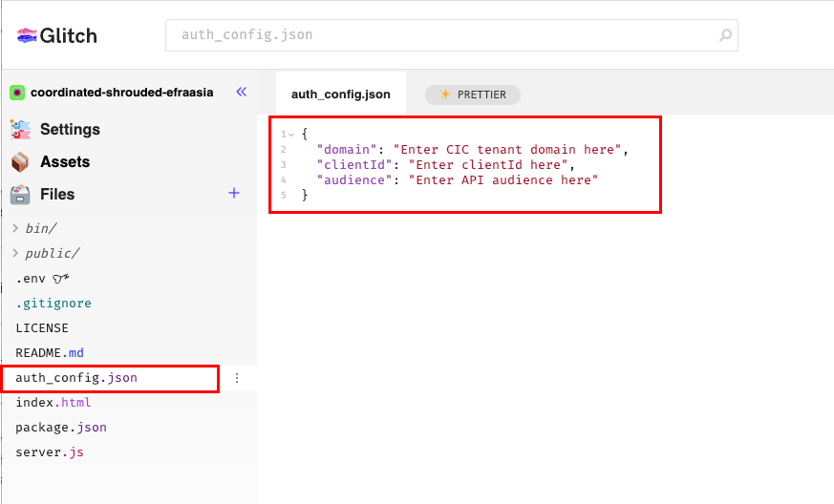Open Settings in the sidebar

[70, 129]
